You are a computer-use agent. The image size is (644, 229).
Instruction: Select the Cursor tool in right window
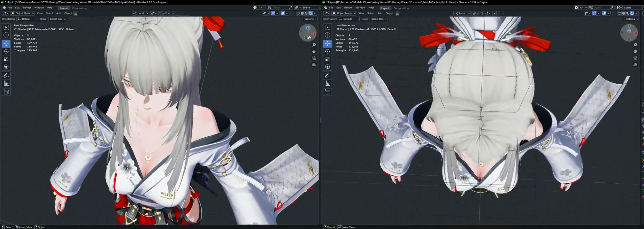(327, 35)
